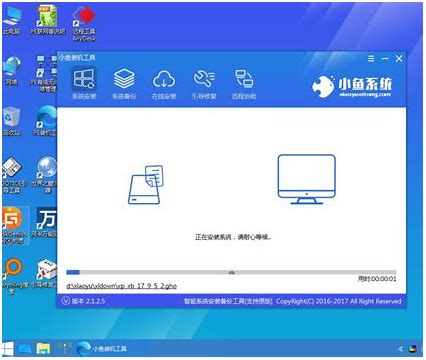The height and width of the screenshot is (360, 426).
Task: Click the Copyright 2016-2017 footer text
Action: 339,301
